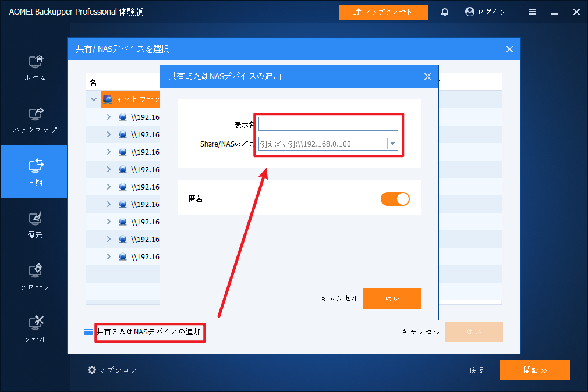This screenshot has width=588, height=392.
Task: Open the Restore (復元) sidebar section
Action: pyautogui.click(x=36, y=225)
